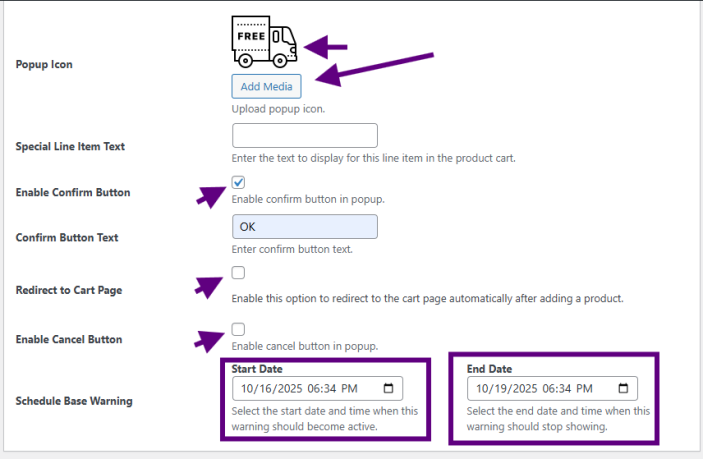Click the Start Date date-time input
703x459 pixels.
click(x=305, y=388)
